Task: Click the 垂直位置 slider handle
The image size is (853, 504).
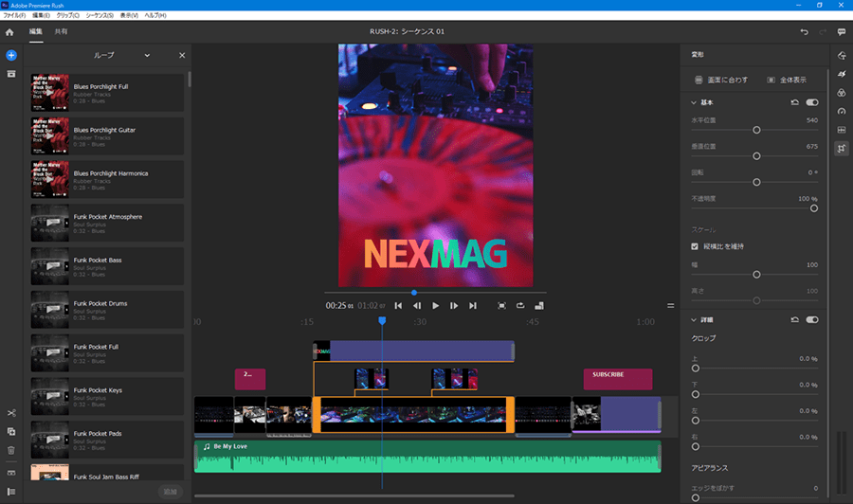Action: 756,156
